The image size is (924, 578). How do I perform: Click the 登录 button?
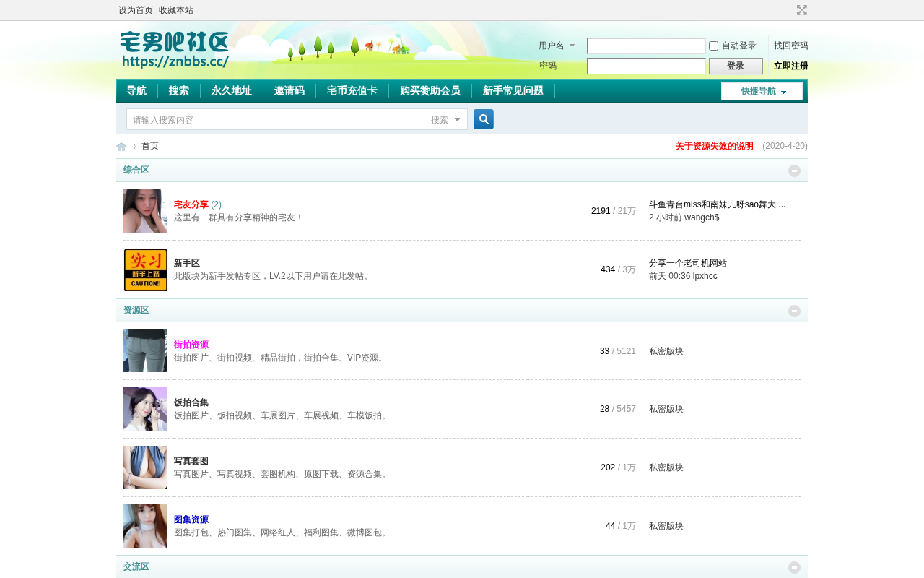736,66
